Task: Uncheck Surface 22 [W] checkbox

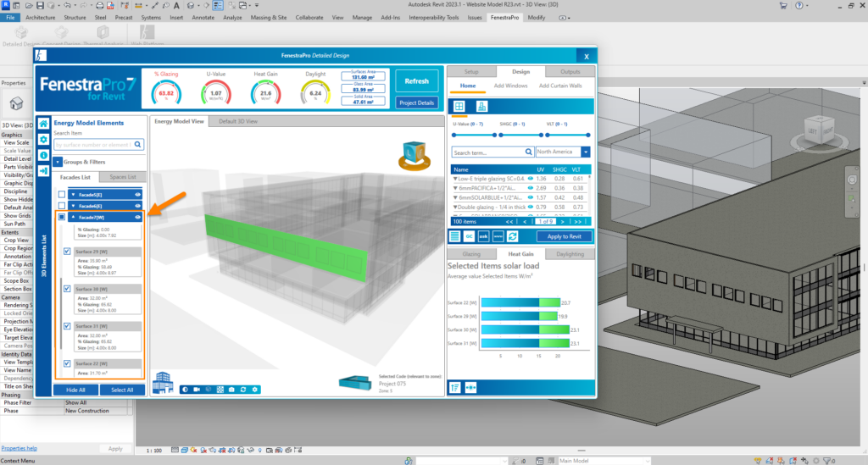Action: point(67,364)
